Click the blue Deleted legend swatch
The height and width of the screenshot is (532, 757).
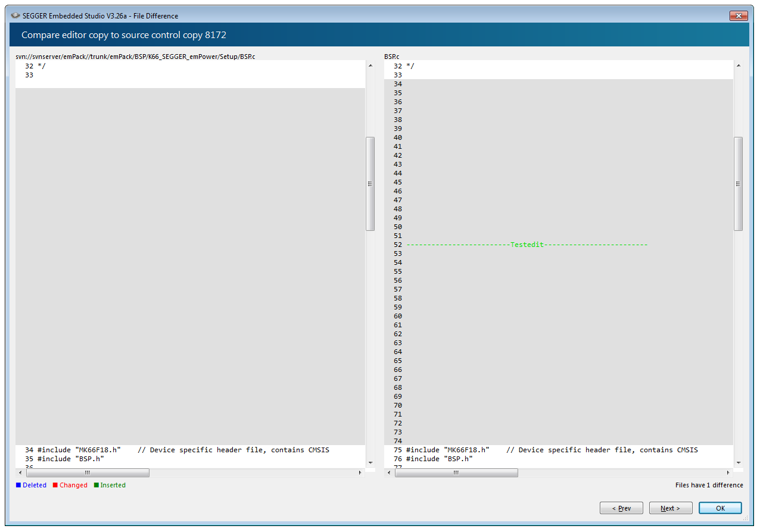click(19, 485)
